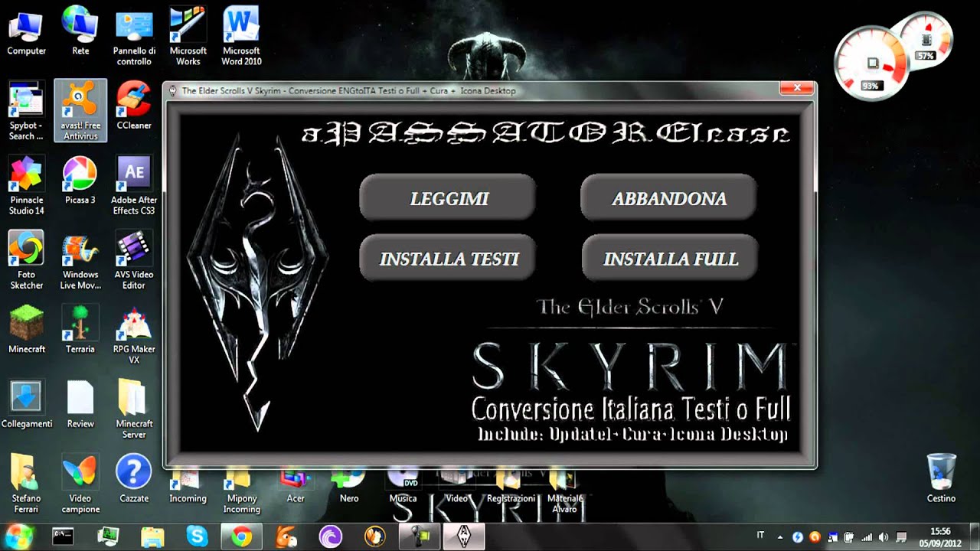This screenshot has height=551, width=980.
Task: Click the ABBANDONA button
Action: tap(668, 198)
